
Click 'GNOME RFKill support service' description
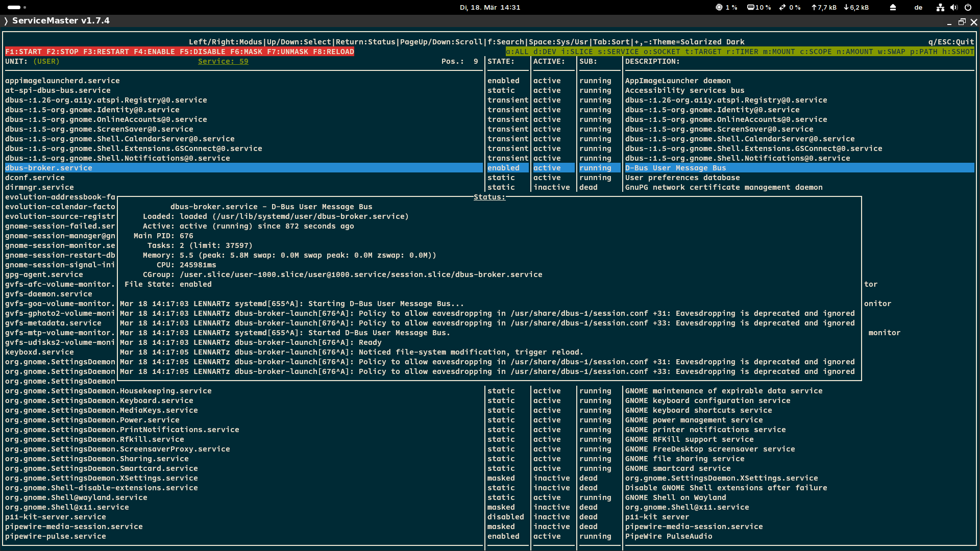tap(689, 439)
